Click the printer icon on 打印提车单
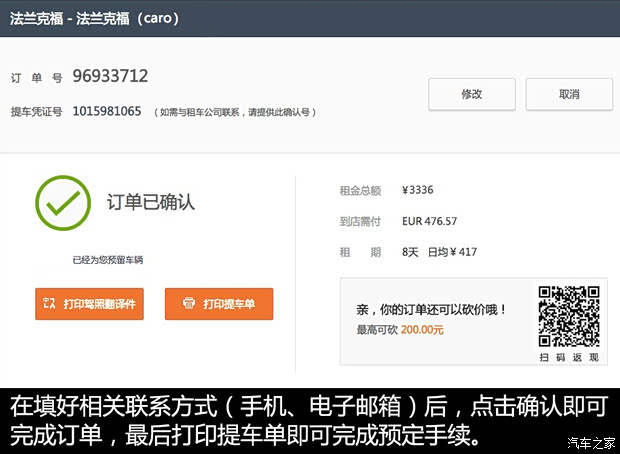 pos(189,303)
